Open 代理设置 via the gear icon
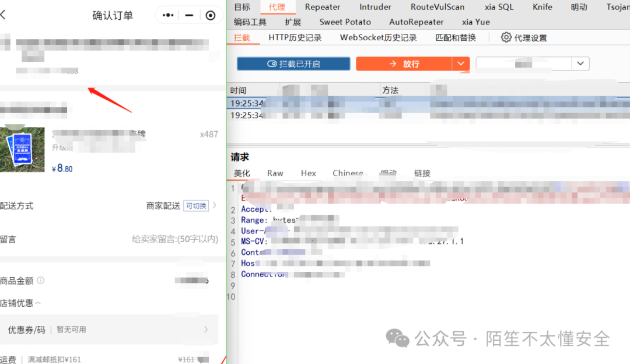The width and height of the screenshot is (630, 364). tap(506, 37)
